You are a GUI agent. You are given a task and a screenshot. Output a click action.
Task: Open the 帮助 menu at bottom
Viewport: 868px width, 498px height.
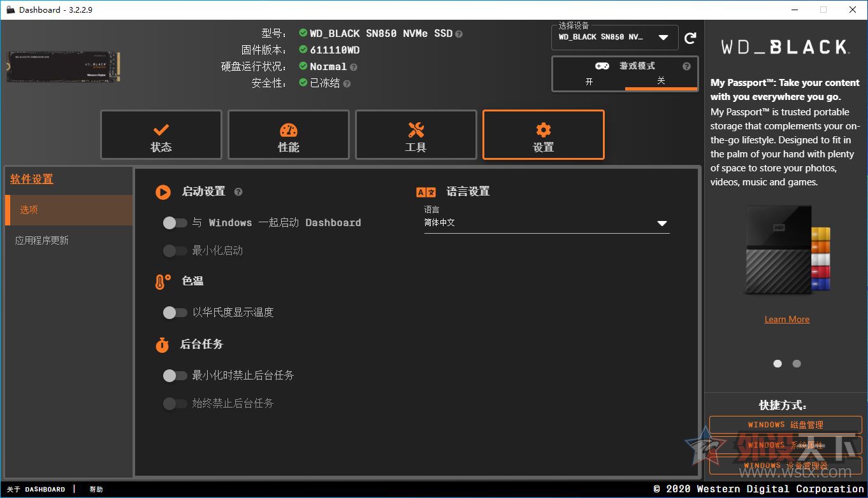point(96,489)
